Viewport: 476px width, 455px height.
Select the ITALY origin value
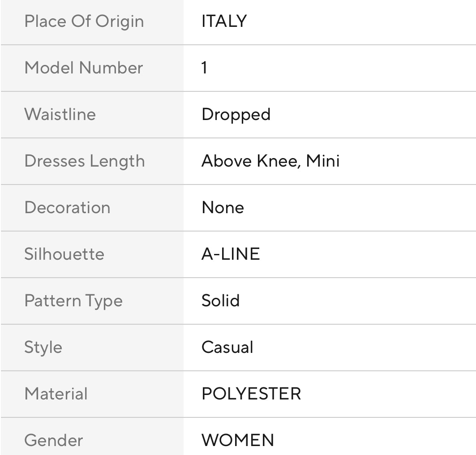point(224,21)
